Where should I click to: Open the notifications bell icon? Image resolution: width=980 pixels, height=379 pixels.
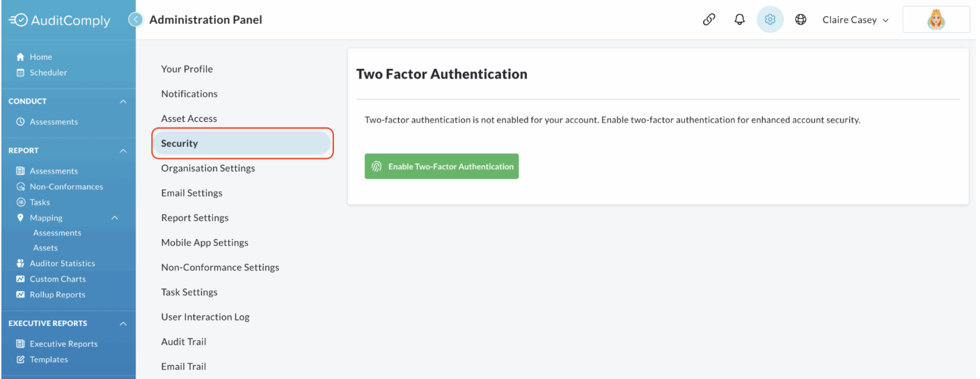(x=740, y=20)
